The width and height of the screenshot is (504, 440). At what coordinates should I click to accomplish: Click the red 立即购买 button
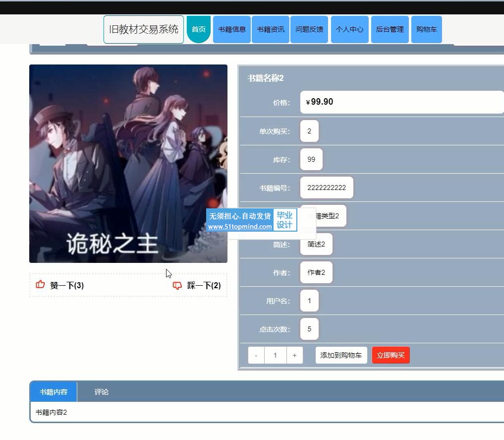point(391,355)
